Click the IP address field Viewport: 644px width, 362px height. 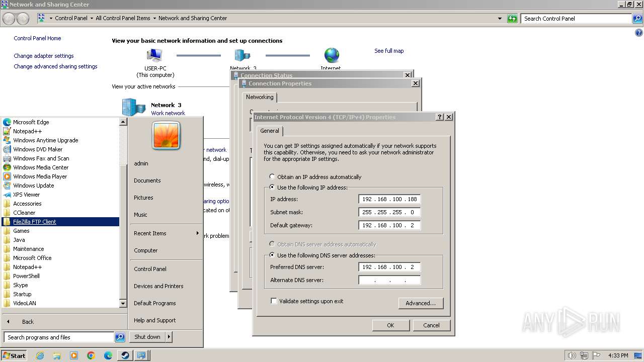(389, 199)
